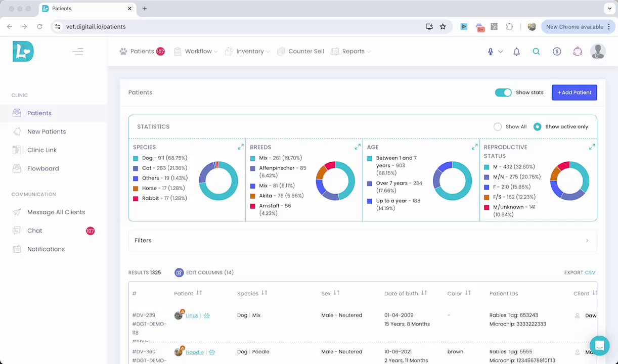Open the search magnifier icon

pyautogui.click(x=536, y=52)
